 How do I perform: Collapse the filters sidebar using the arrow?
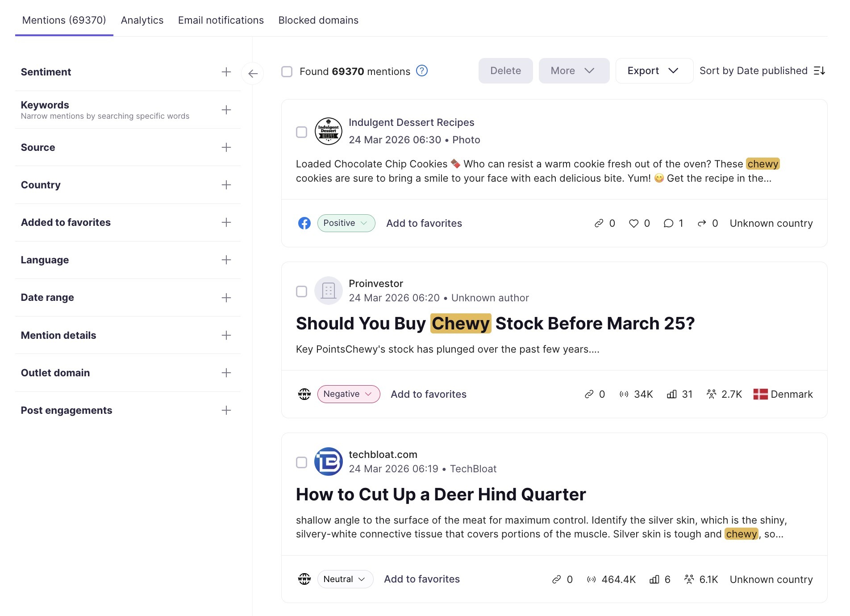(x=253, y=74)
